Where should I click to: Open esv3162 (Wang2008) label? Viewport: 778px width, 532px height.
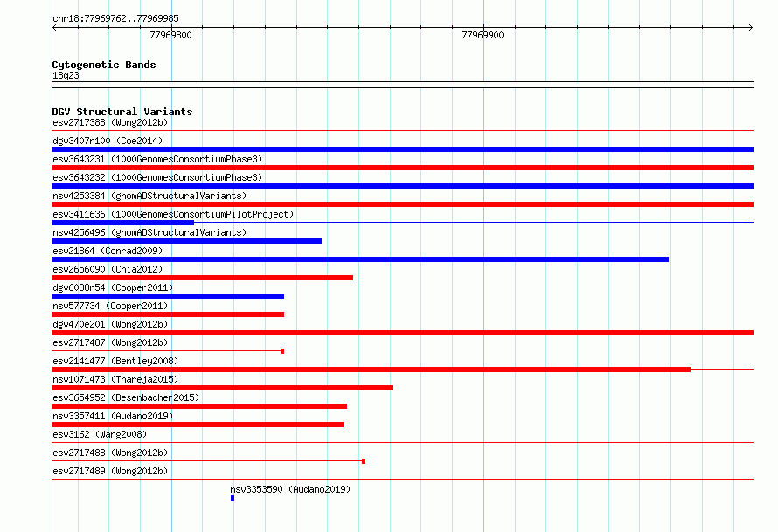coord(100,434)
